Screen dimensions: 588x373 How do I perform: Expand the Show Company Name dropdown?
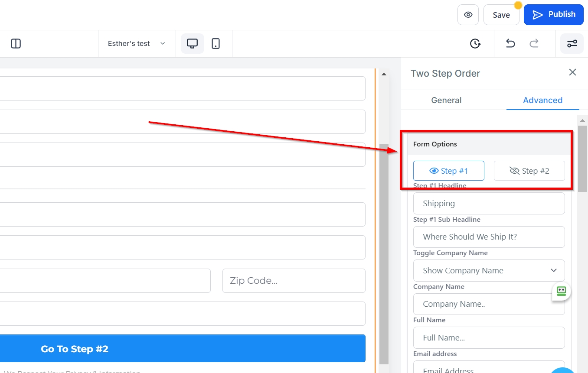coord(489,270)
